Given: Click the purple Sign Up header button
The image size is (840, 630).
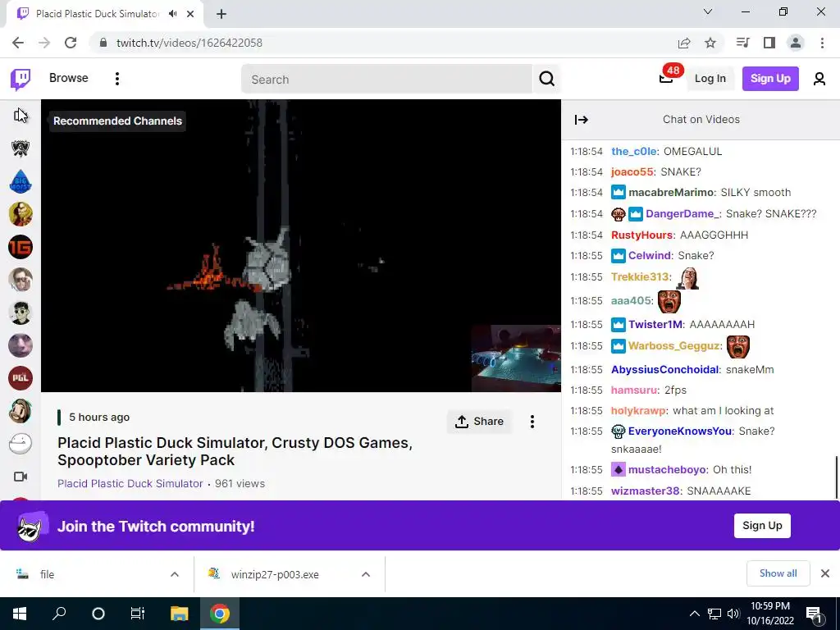Looking at the screenshot, I should pos(770,79).
